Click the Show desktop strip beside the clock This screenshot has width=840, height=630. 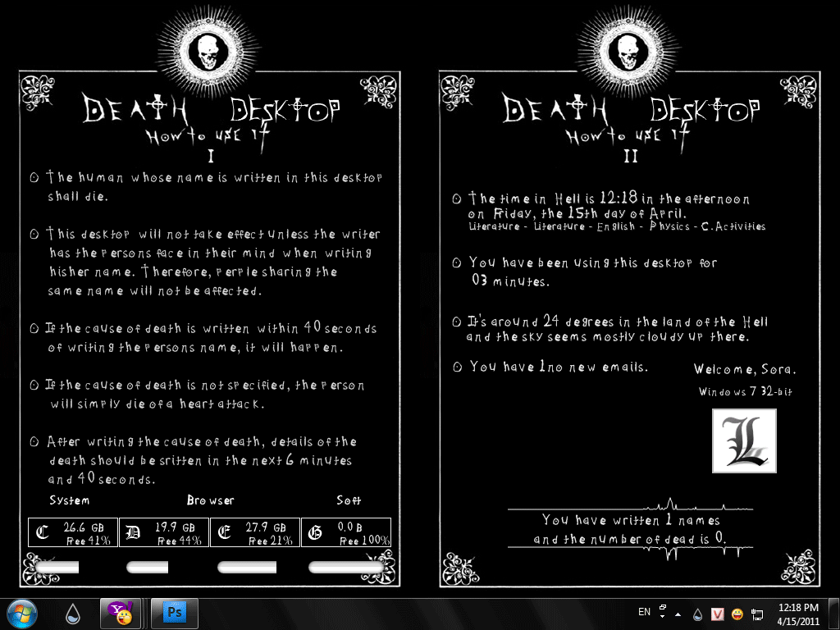pyautogui.click(x=833, y=614)
